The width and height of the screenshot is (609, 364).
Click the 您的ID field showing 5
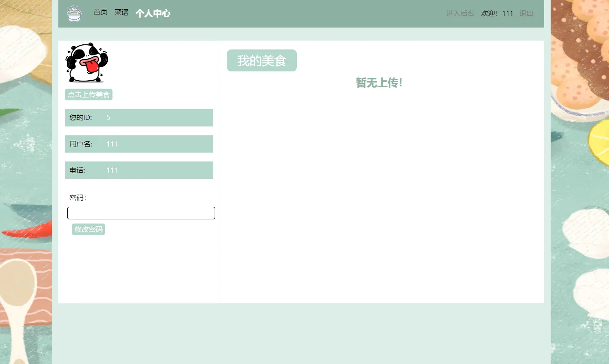click(x=139, y=117)
